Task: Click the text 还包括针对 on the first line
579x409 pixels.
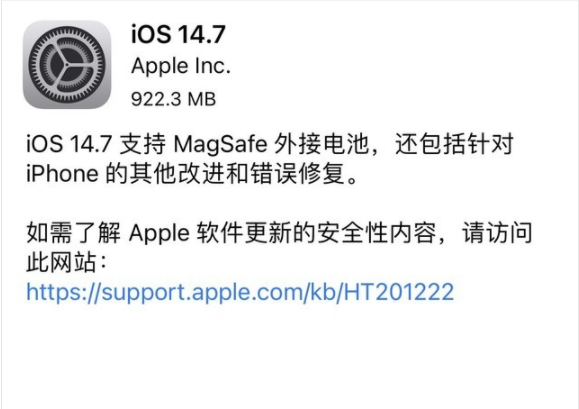Action: [454, 144]
